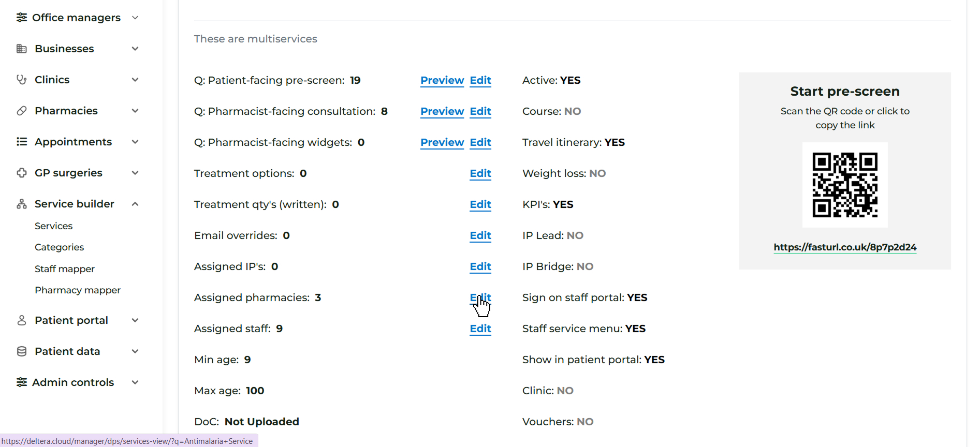Image resolution: width=980 pixels, height=447 pixels.
Task: Open the Staff mapper submenu item
Action: (65, 269)
